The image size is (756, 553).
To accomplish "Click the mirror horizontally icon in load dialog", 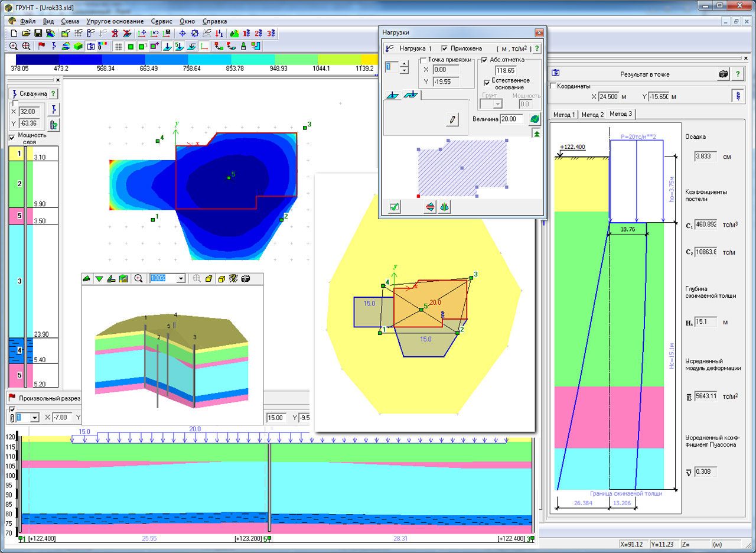I will pos(445,207).
